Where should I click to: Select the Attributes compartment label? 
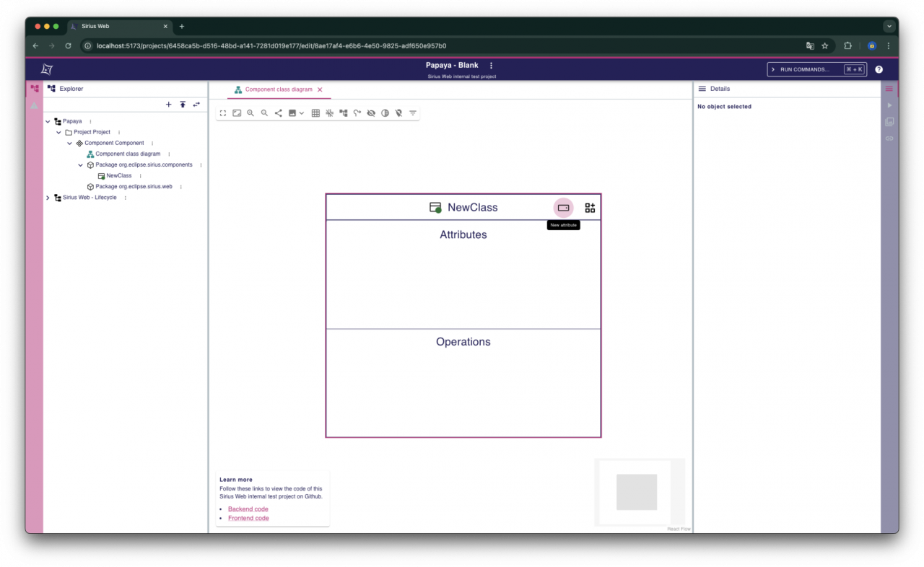pos(463,234)
